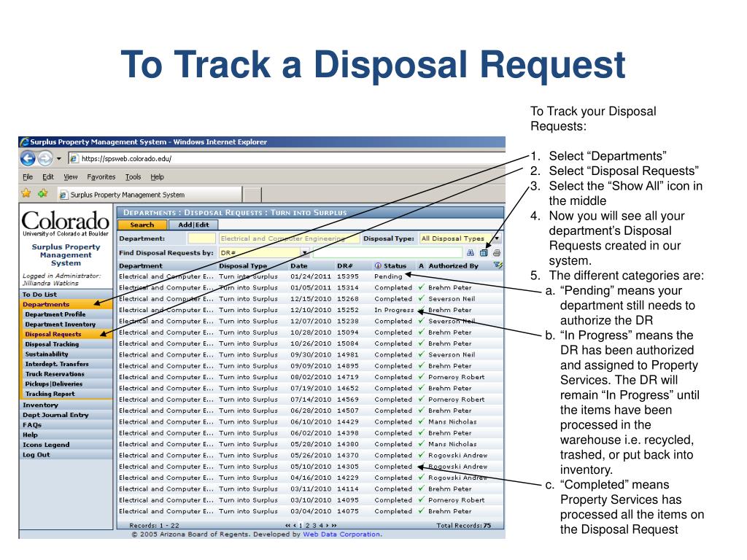This screenshot has width=747, height=560.
Task: Open the Favorites menu
Action: coord(101,176)
